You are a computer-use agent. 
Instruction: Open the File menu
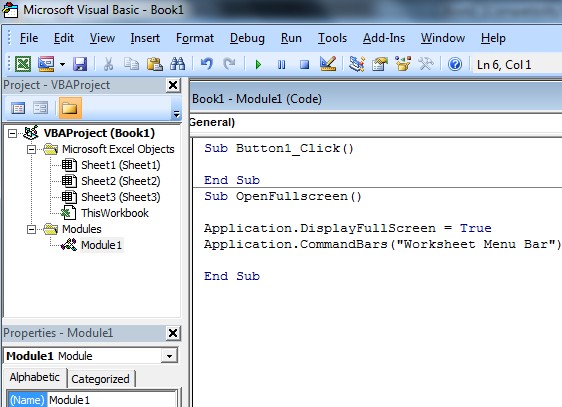[29, 38]
